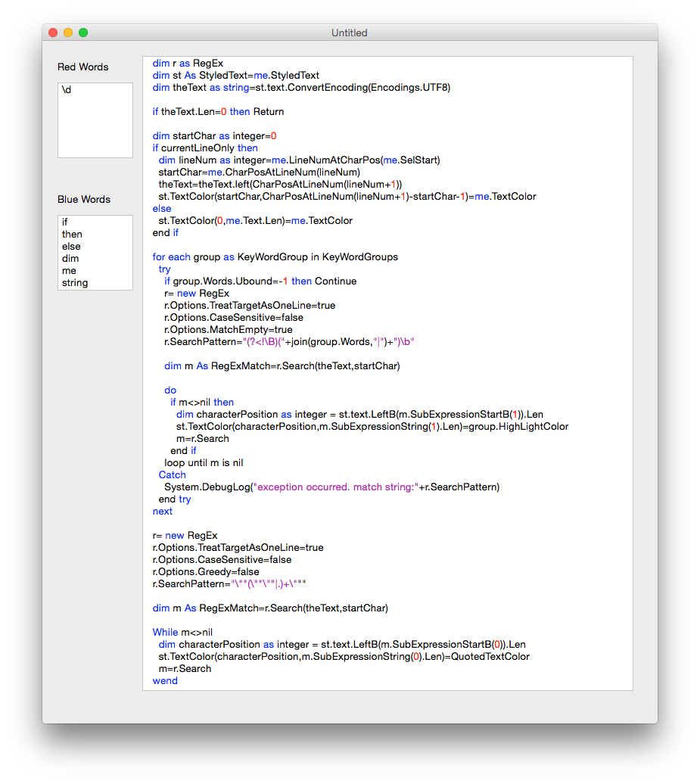Image resolution: width=700 pixels, height=784 pixels.
Task: Click line "theText=theText.left(CharPosAtLineNum(lineNum+1))"
Action: pyautogui.click(x=280, y=185)
